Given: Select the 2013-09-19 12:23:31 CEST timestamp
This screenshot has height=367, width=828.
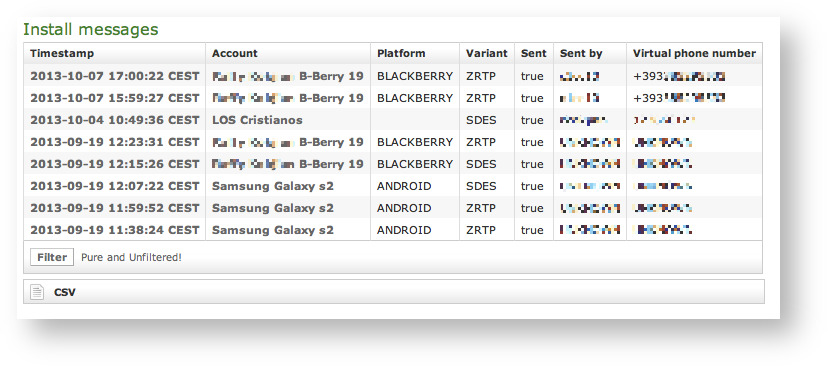Looking at the screenshot, I should click(115, 142).
